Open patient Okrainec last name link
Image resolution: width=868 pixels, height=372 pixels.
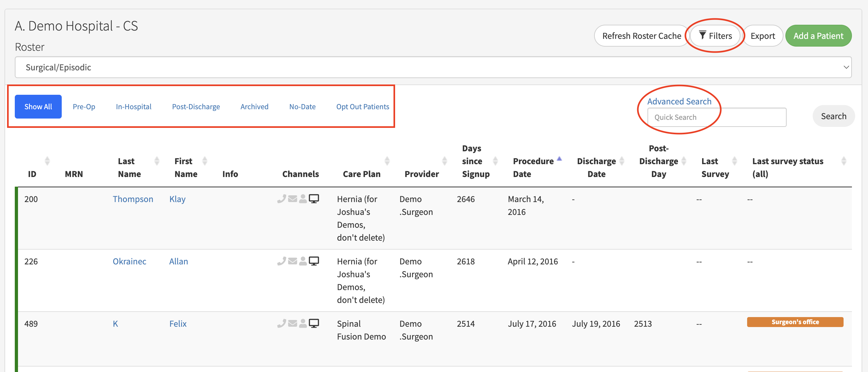(x=129, y=261)
